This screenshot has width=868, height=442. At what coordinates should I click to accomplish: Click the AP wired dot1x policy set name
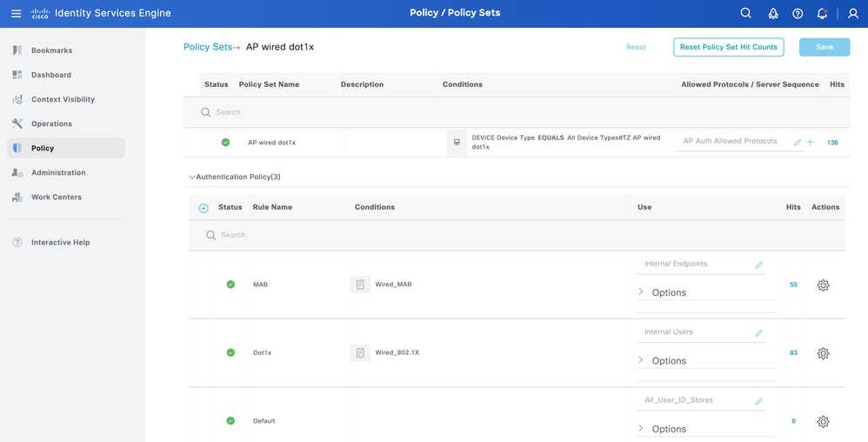click(x=272, y=143)
